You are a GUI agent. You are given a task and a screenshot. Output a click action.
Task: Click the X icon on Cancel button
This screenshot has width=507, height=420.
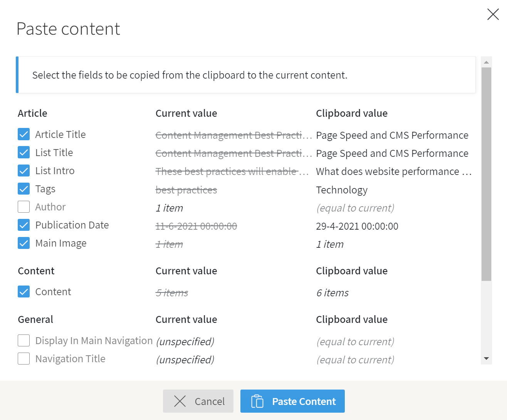[180, 401]
